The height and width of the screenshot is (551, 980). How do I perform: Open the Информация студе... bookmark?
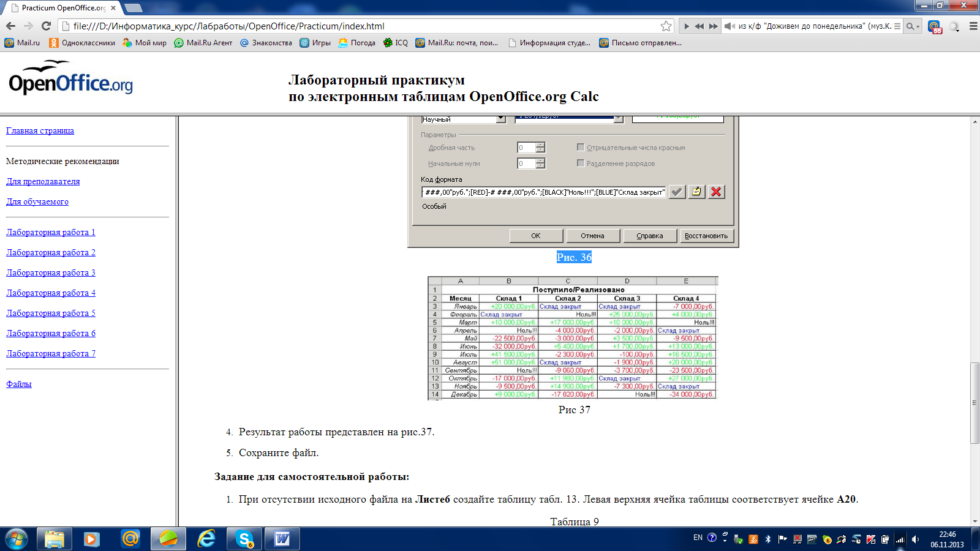[x=549, y=43]
